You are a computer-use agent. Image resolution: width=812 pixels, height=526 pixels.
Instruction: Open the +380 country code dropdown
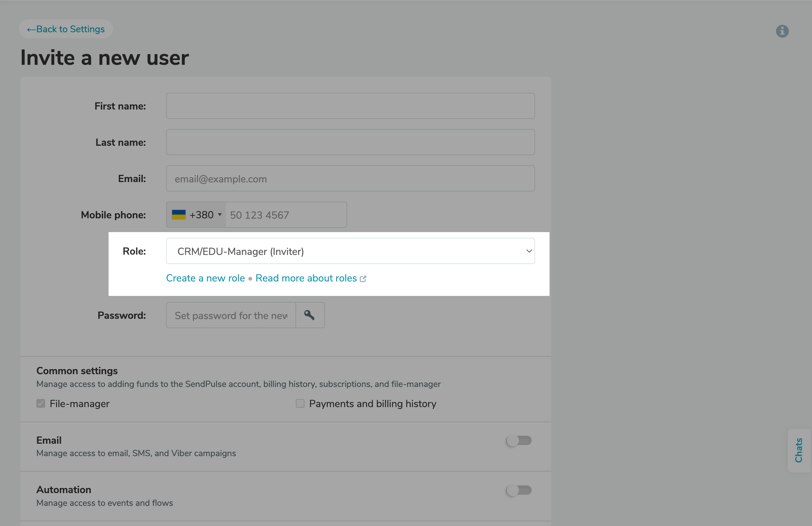196,214
